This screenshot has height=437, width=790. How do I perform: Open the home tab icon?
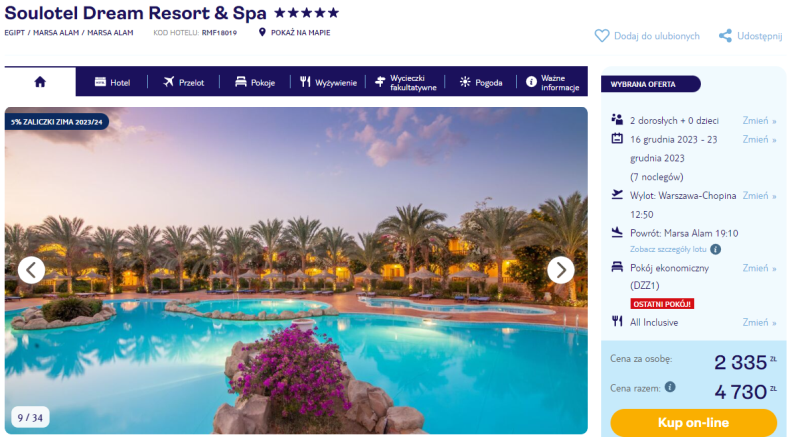[40, 82]
